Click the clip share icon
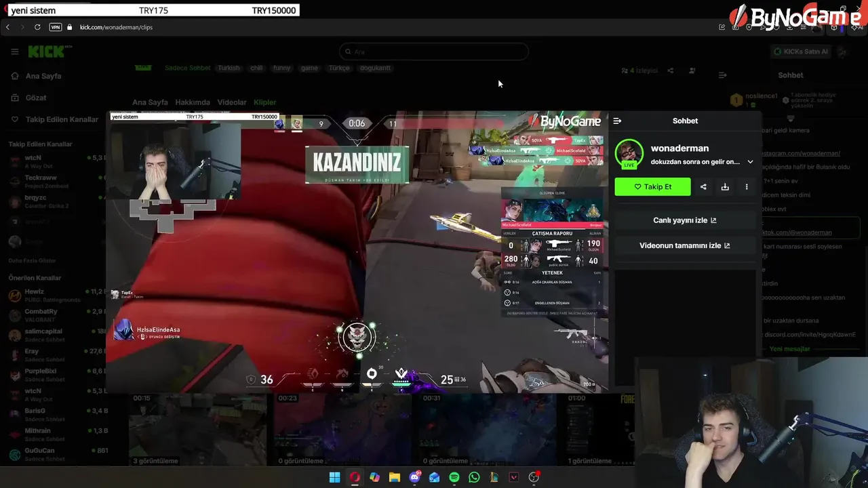Image resolution: width=868 pixels, height=488 pixels. 703,187
